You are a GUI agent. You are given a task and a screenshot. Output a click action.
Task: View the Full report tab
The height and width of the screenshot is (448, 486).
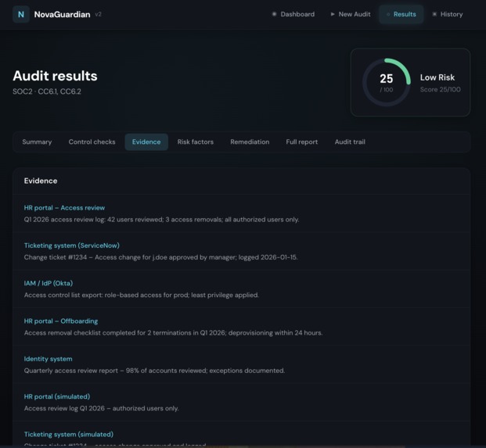(301, 142)
